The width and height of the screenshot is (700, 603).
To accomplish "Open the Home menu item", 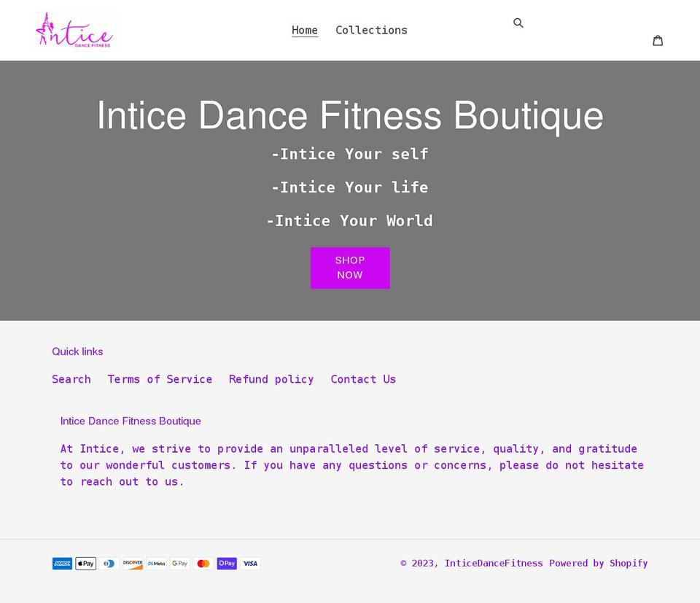I will (305, 30).
